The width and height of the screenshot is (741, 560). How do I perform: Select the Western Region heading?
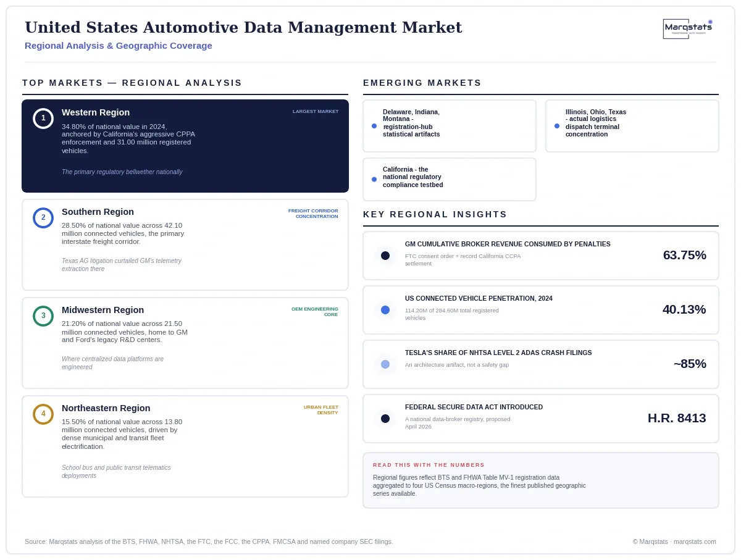[x=96, y=112]
